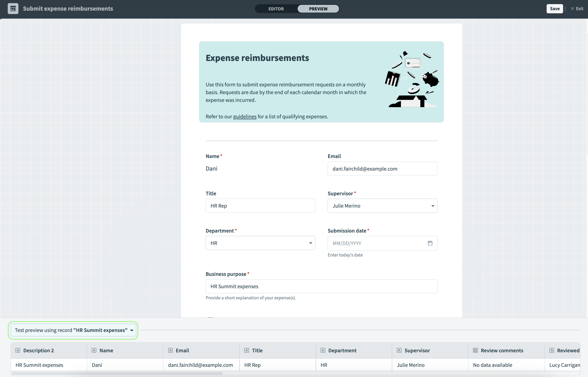Switch to the EDITOR tab
588x377 pixels.
[276, 9]
